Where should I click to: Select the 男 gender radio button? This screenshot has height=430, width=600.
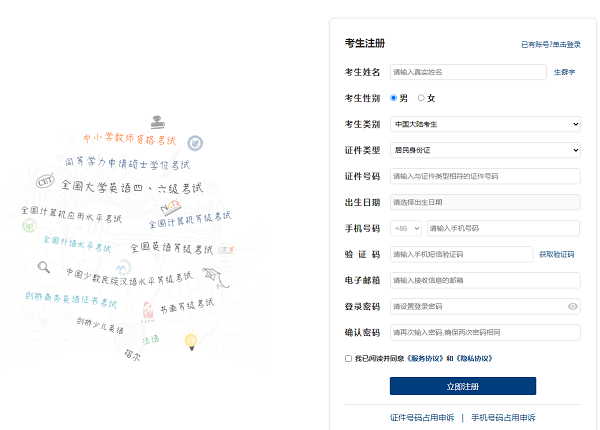coord(393,98)
